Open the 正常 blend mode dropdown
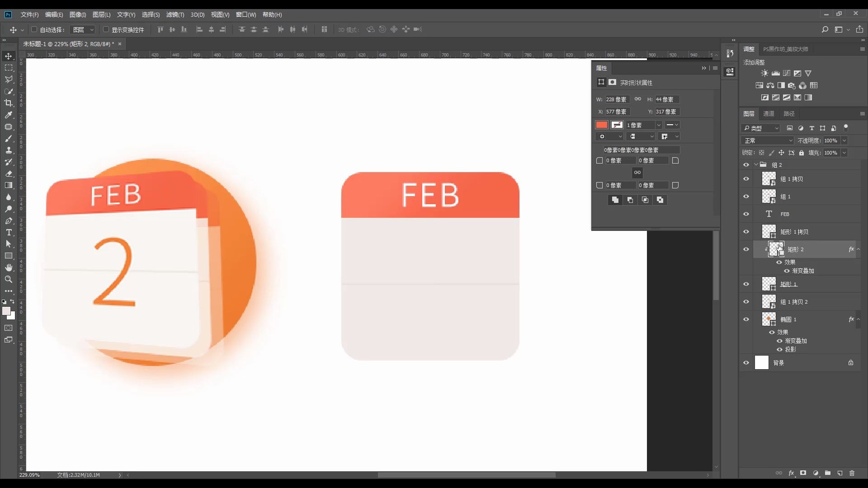868x488 pixels. [x=767, y=141]
